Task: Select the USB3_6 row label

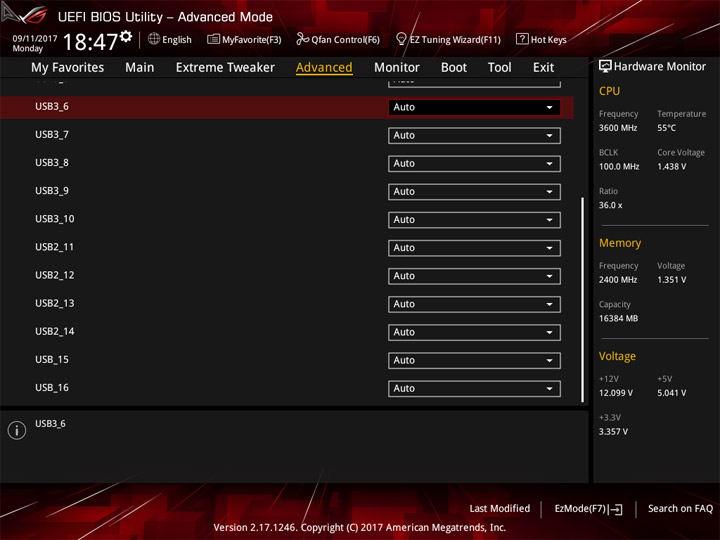Action: click(52, 107)
